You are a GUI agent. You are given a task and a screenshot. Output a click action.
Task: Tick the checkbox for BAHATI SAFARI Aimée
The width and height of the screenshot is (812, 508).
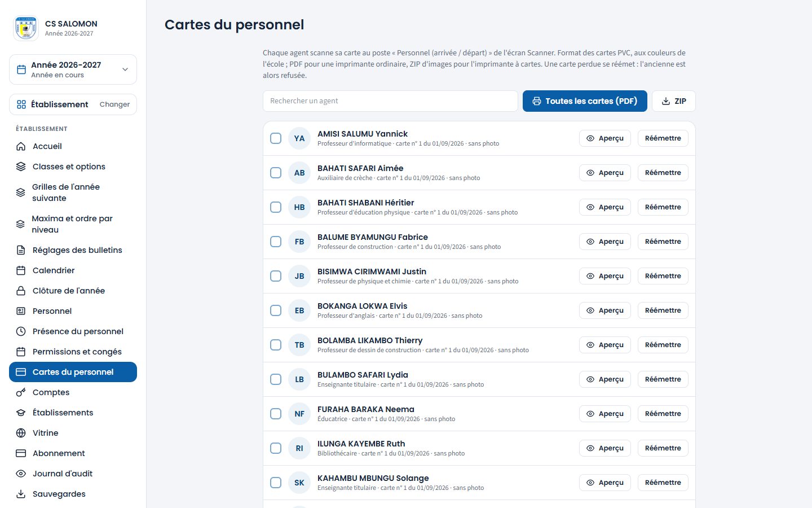[x=276, y=173]
